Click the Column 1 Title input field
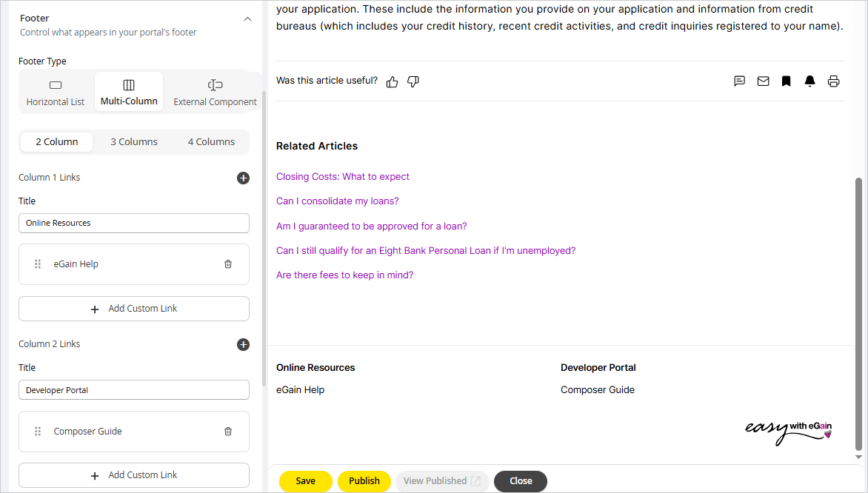 pos(134,223)
